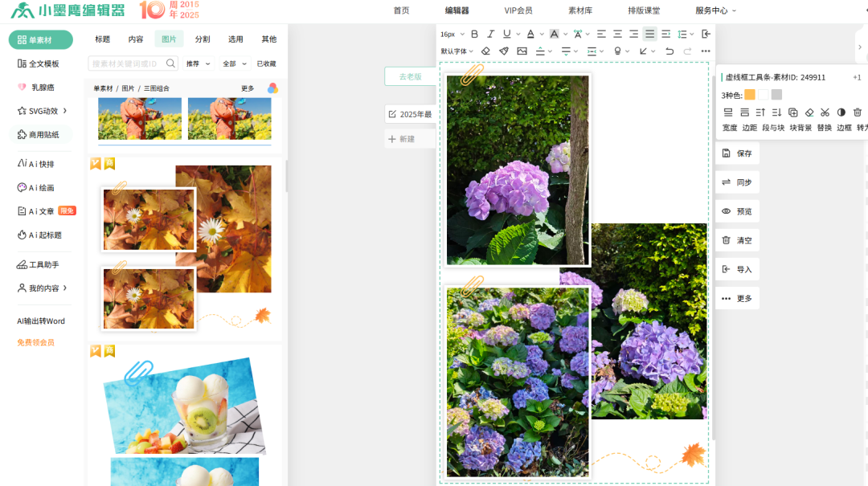The height and width of the screenshot is (486, 868).
Task: Click the eraser clear-format icon
Action: [485, 51]
